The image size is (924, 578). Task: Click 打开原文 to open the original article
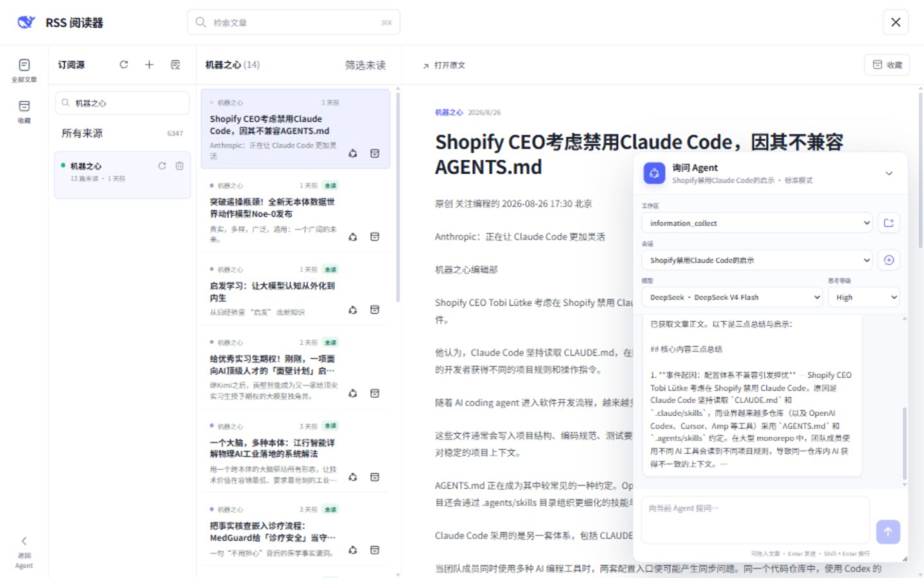(444, 66)
